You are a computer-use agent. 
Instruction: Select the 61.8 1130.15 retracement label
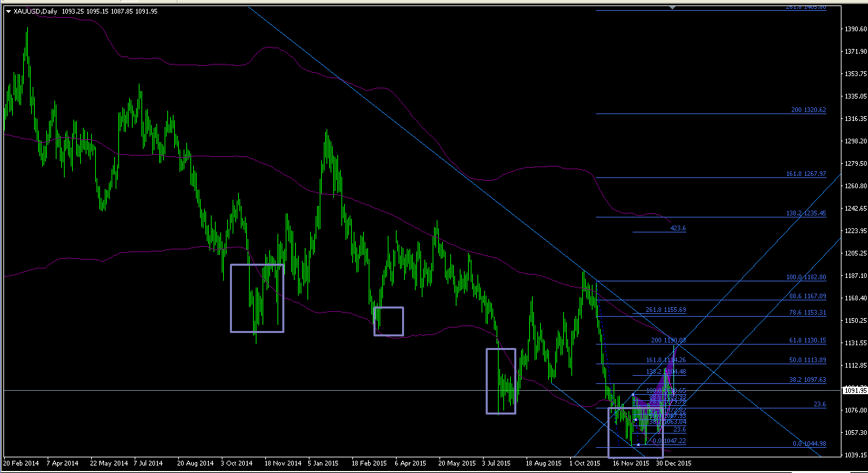tap(807, 340)
